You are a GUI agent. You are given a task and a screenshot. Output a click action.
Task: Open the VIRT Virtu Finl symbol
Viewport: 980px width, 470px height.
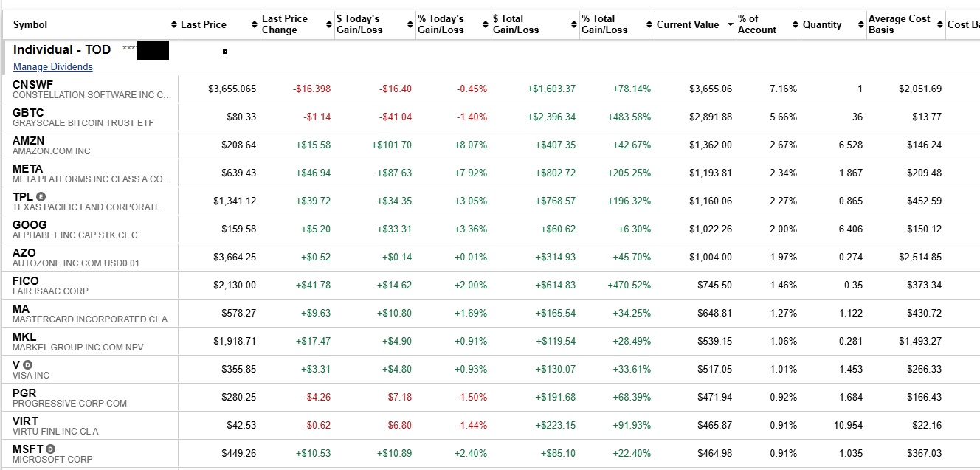(25, 421)
